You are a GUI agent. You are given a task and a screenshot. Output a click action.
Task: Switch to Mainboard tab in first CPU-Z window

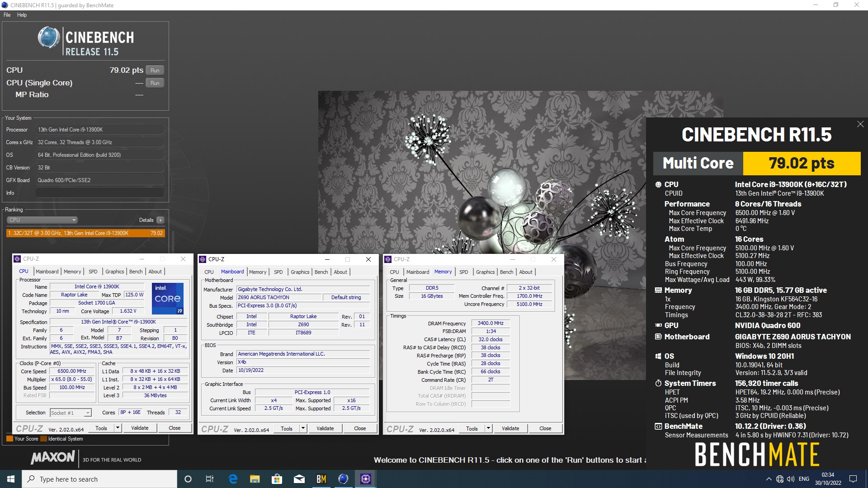[47, 272]
